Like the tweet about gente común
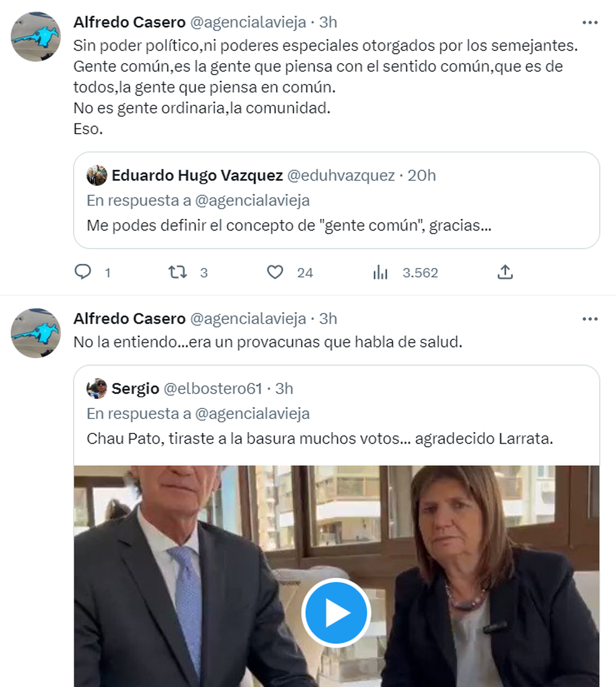The image size is (616, 687). click(x=275, y=272)
